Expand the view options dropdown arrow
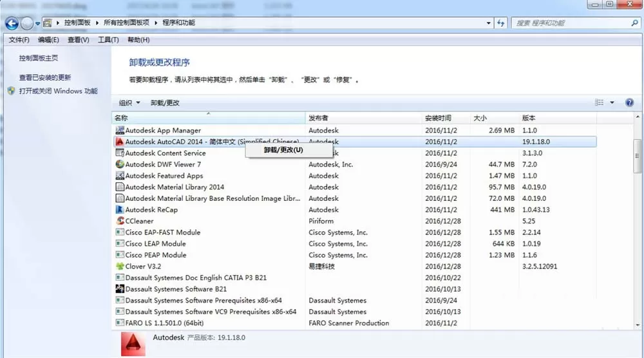The height and width of the screenshot is (358, 644). click(x=612, y=102)
